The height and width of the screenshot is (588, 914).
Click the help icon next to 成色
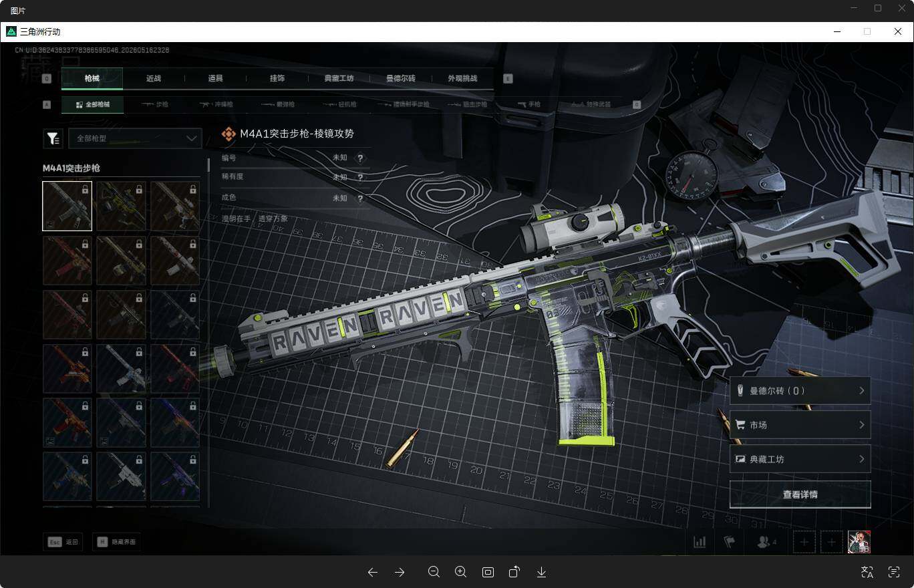(360, 198)
